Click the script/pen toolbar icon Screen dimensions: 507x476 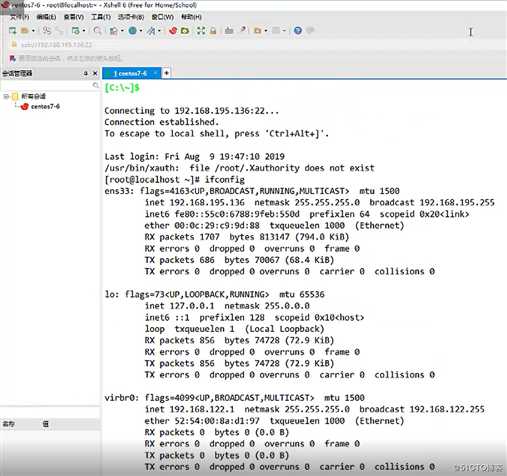pos(244,31)
